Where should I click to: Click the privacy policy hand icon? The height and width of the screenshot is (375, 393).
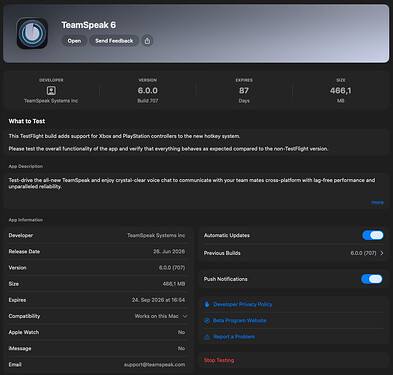coord(207,304)
